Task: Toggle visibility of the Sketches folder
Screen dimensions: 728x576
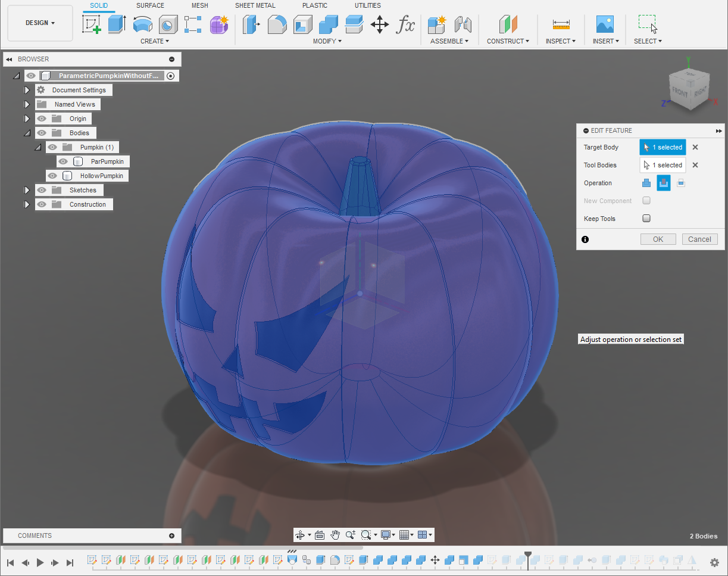Action: [42, 190]
